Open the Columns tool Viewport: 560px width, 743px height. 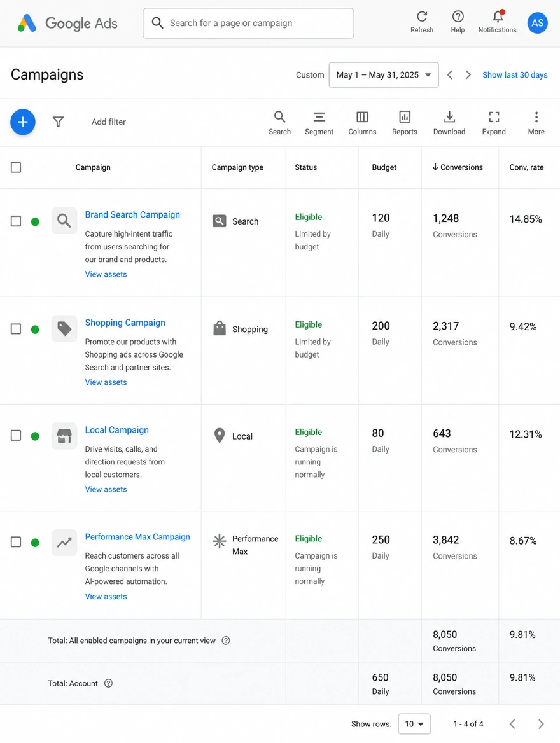[x=362, y=123]
